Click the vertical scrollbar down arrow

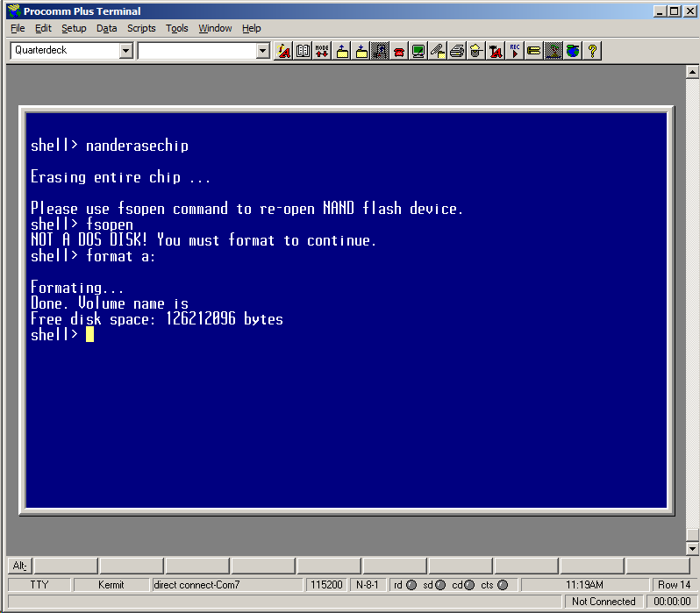tap(692, 549)
